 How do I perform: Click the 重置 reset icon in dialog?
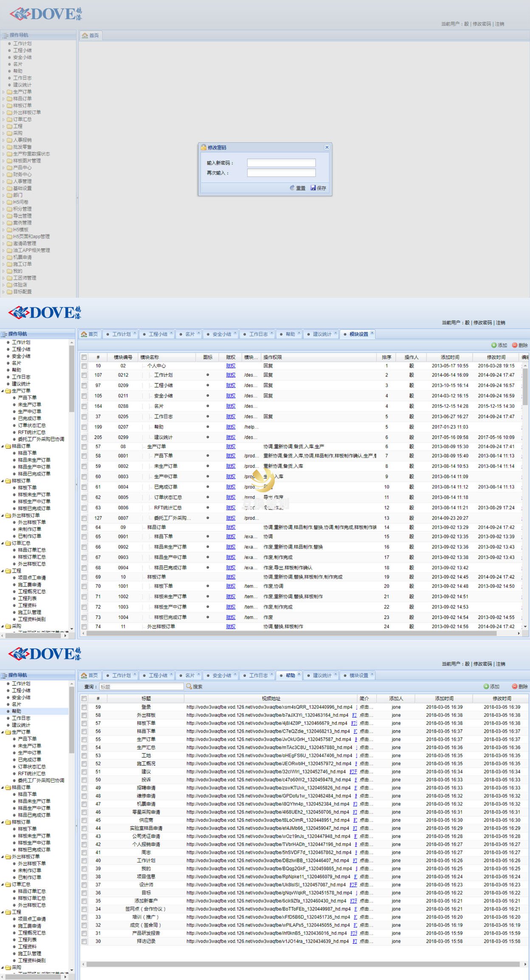(292, 188)
